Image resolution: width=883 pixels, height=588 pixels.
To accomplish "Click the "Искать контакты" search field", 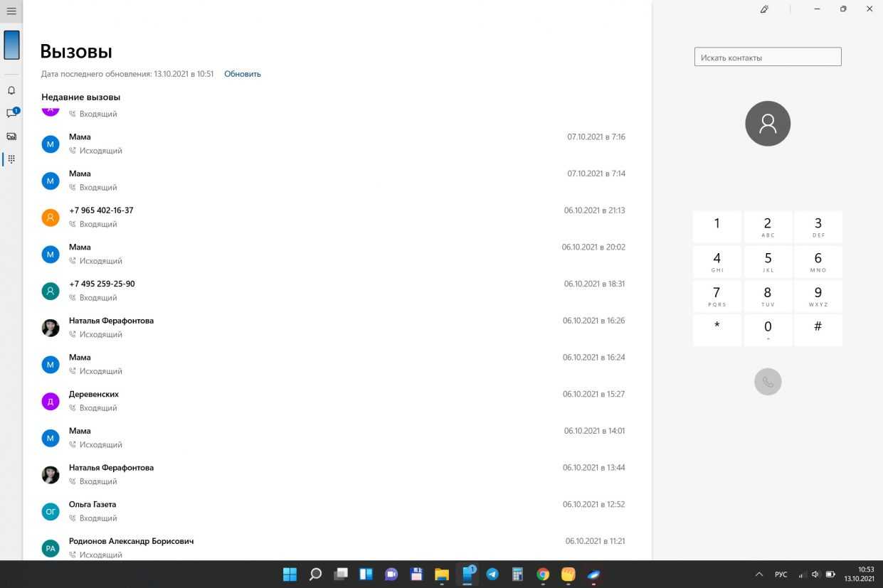I will tap(767, 58).
